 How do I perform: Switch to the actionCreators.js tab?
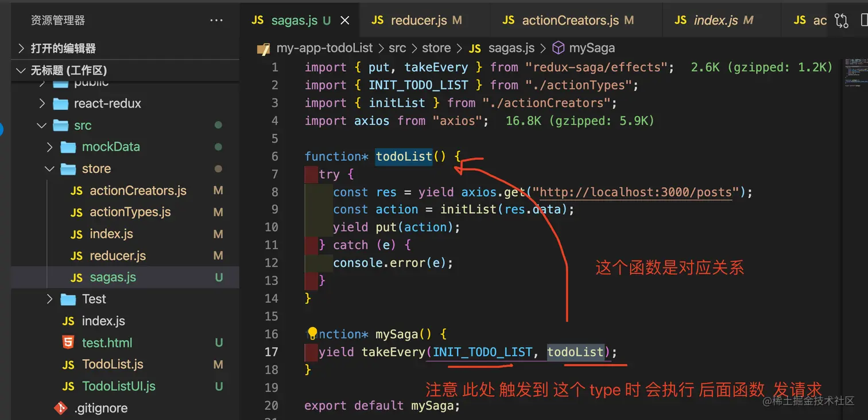click(x=576, y=21)
